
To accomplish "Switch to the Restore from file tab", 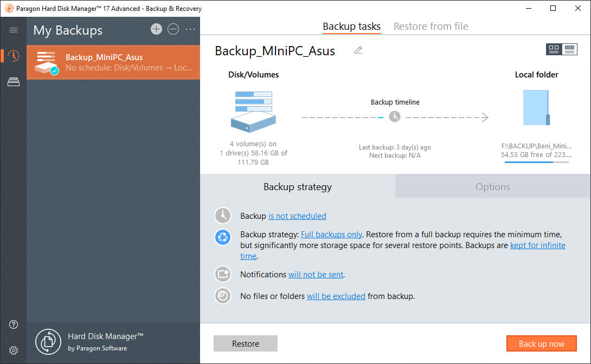I will (431, 27).
